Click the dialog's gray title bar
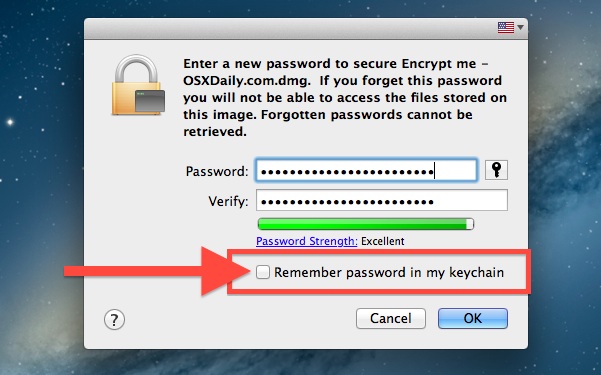Image resolution: width=601 pixels, height=375 pixels. tap(291, 28)
